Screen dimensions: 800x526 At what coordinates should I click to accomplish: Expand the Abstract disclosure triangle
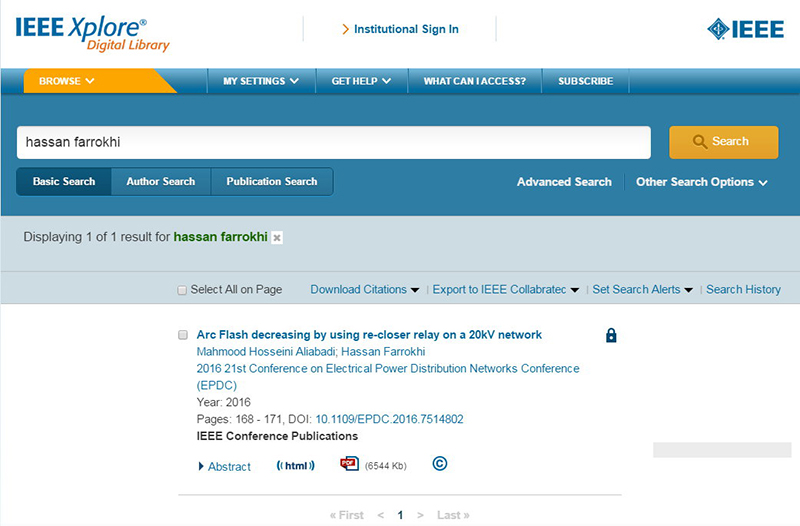point(201,466)
